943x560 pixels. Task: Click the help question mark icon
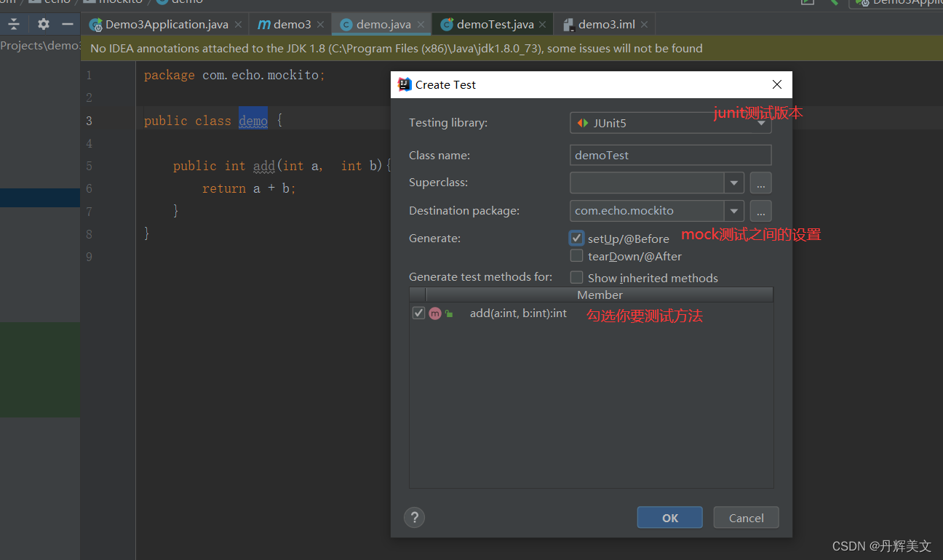[414, 518]
